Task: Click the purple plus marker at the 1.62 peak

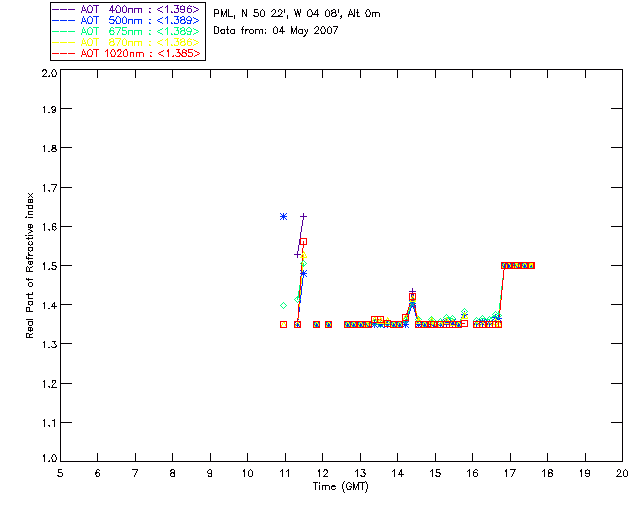Action: click(303, 216)
